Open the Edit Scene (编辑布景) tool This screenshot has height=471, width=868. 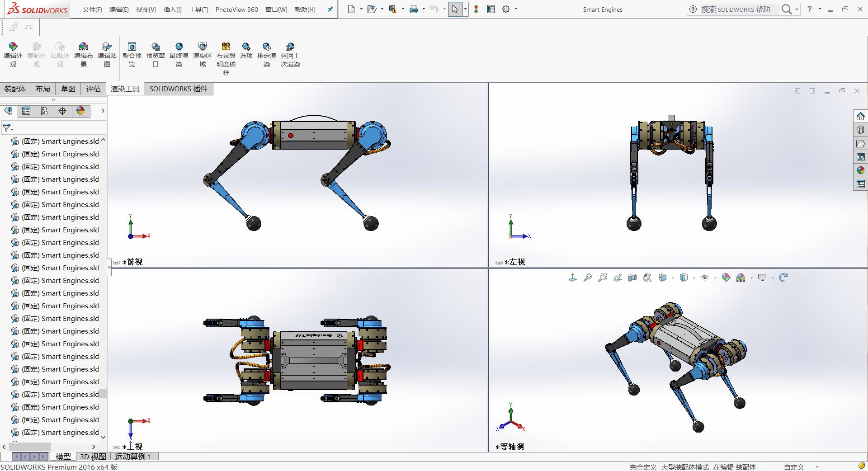click(83, 55)
